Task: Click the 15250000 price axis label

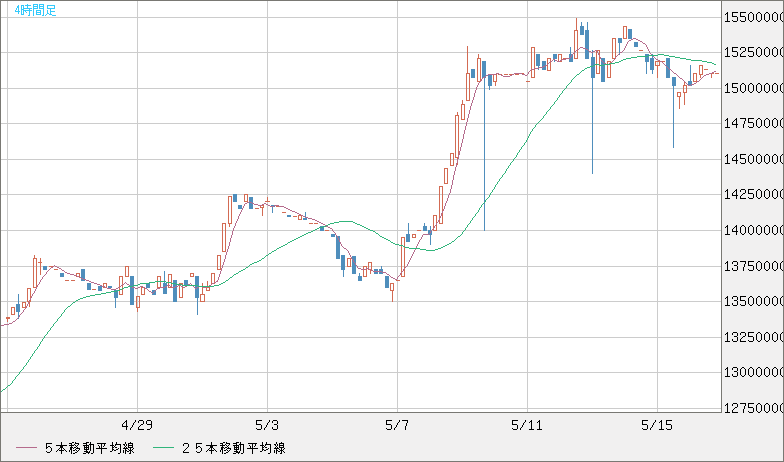Action: pos(754,52)
